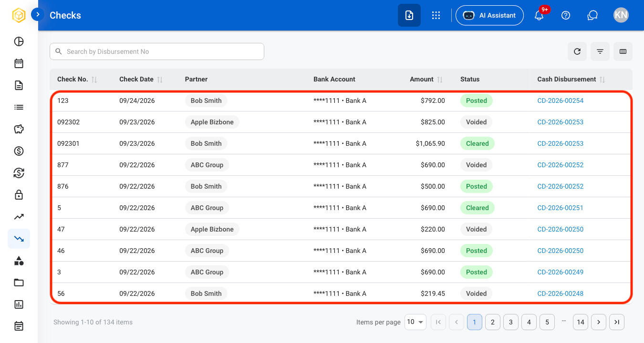Open the upward trend sidebar icon
The image size is (644, 343).
point(19,217)
